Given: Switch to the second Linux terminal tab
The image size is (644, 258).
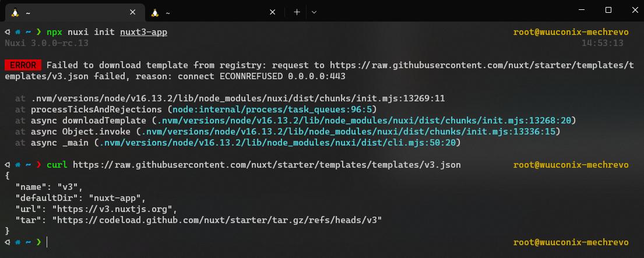Looking at the screenshot, I should 214,12.
